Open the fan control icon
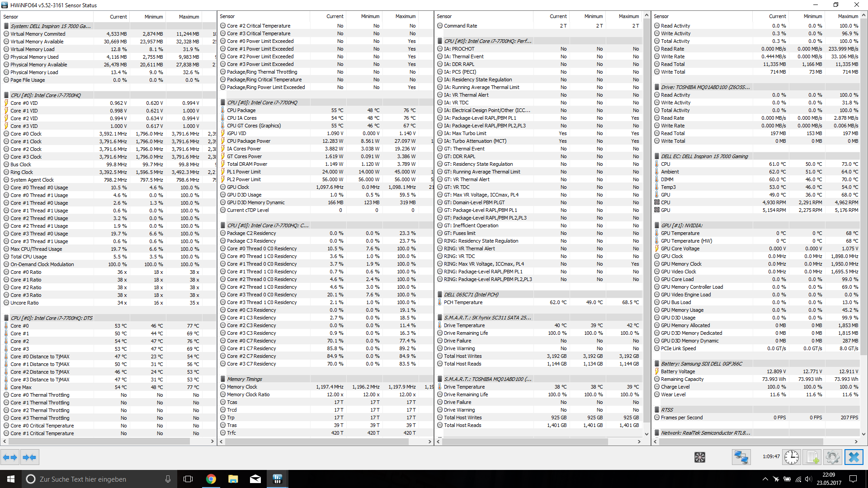The width and height of the screenshot is (868, 488). point(699,457)
